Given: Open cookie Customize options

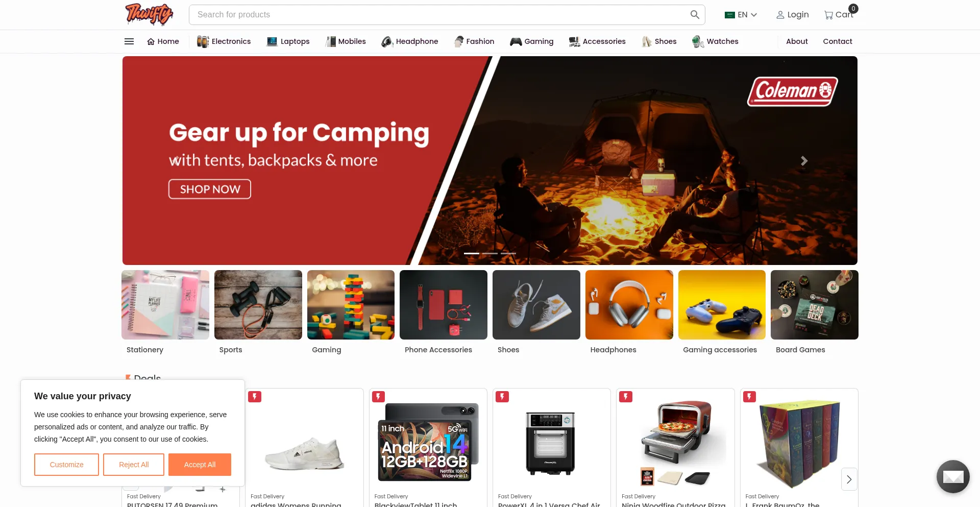Looking at the screenshot, I should coord(66,465).
